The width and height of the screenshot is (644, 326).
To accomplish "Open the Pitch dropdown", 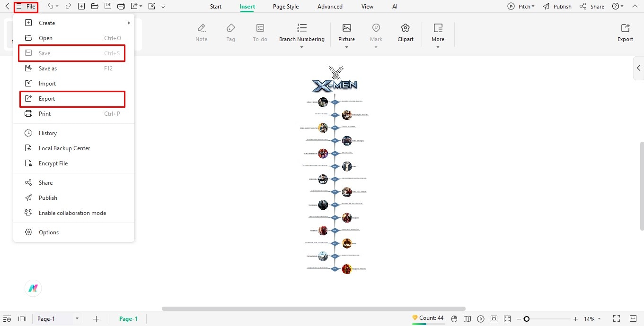I will [x=533, y=7].
